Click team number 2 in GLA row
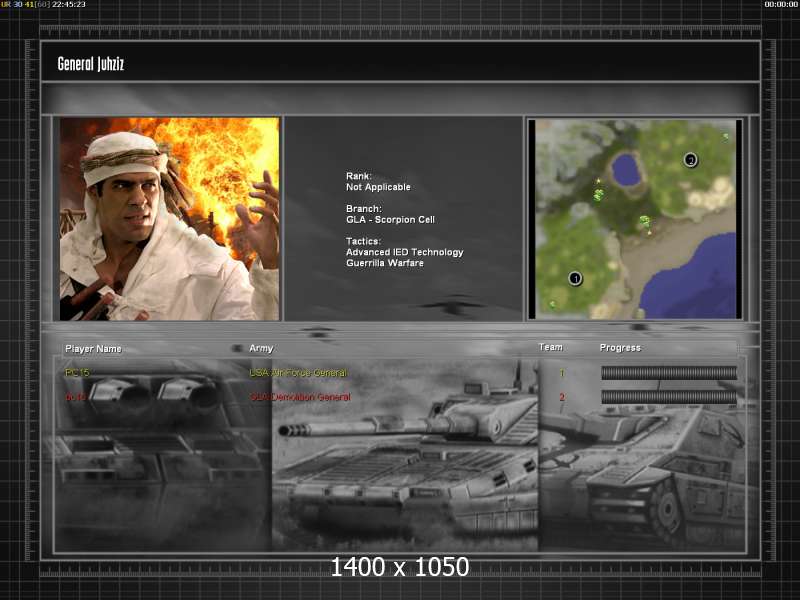Screen dimensions: 800x600 point(562,397)
